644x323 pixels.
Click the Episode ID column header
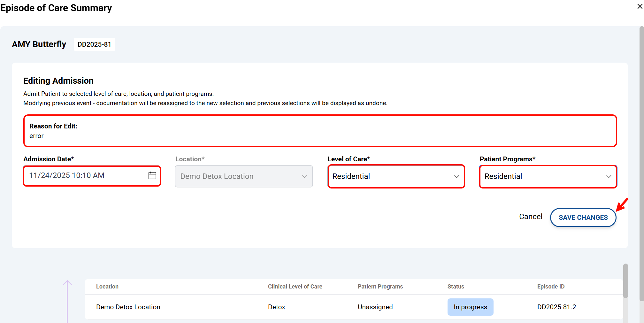551,287
